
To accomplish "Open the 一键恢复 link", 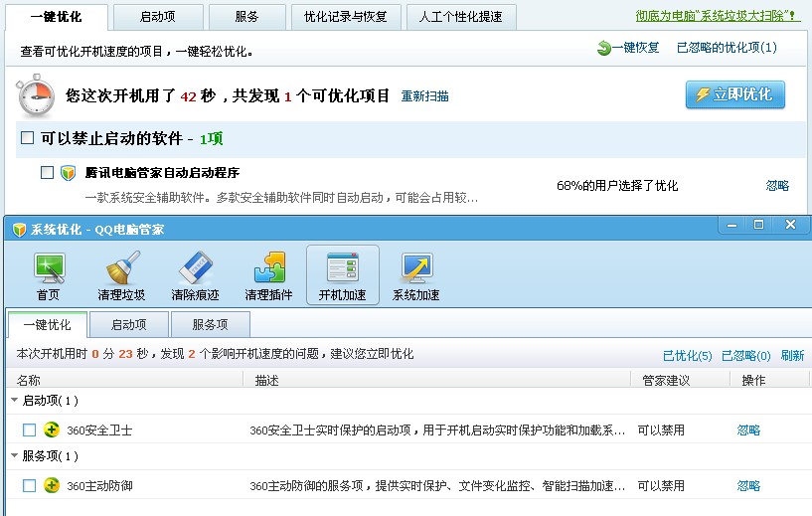I will click(x=635, y=48).
